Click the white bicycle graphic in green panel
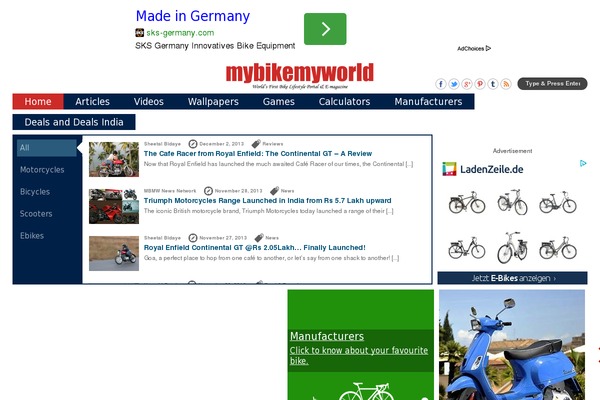 pyautogui.click(x=366, y=391)
